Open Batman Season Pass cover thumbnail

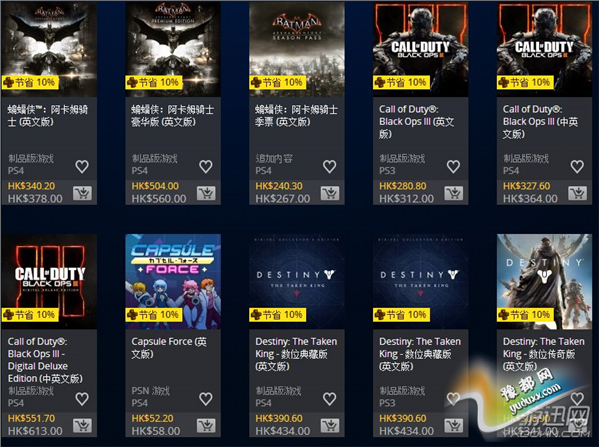click(x=297, y=49)
